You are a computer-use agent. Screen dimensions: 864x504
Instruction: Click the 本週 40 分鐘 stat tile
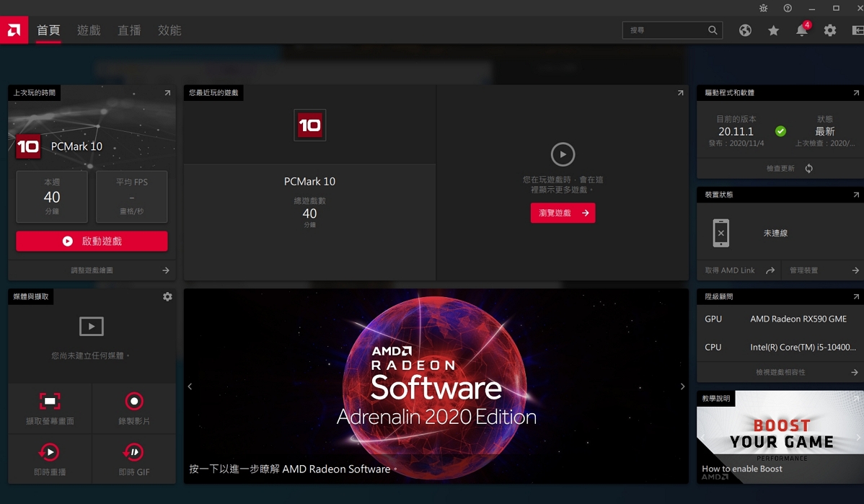(52, 197)
